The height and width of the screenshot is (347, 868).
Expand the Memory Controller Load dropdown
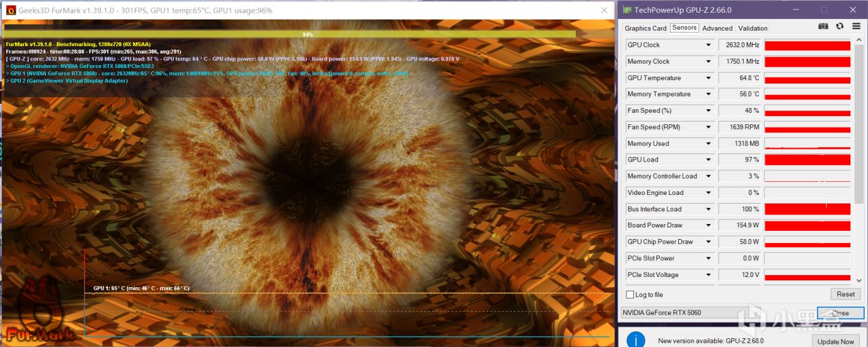pyautogui.click(x=709, y=176)
